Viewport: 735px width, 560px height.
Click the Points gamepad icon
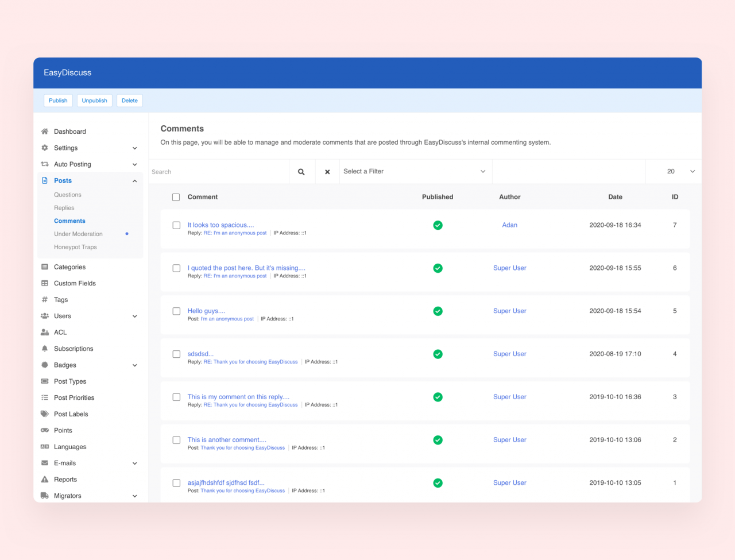(45, 430)
